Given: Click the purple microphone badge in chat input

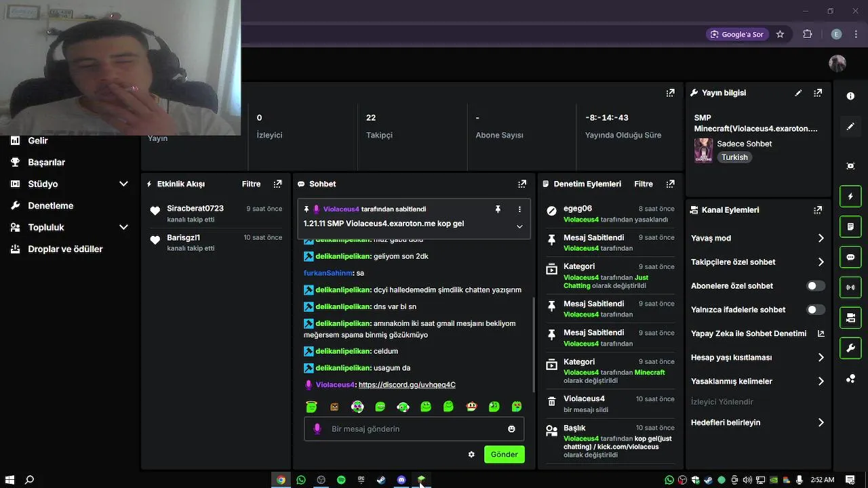Looking at the screenshot, I should (317, 429).
